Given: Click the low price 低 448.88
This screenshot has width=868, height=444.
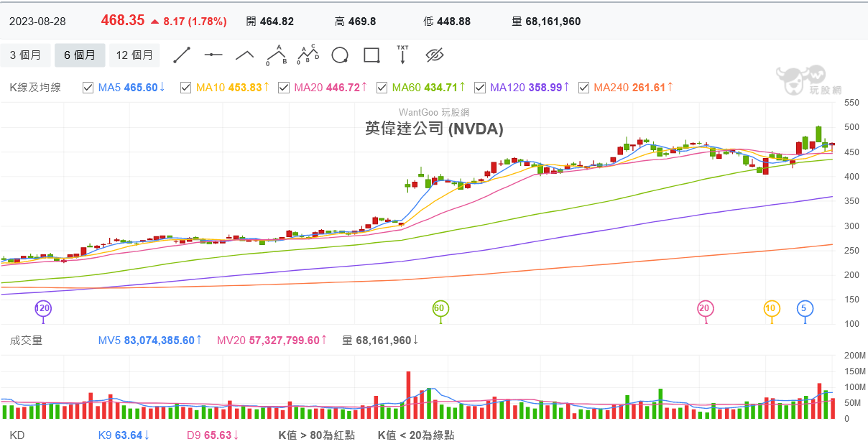Looking at the screenshot, I should tap(447, 22).
